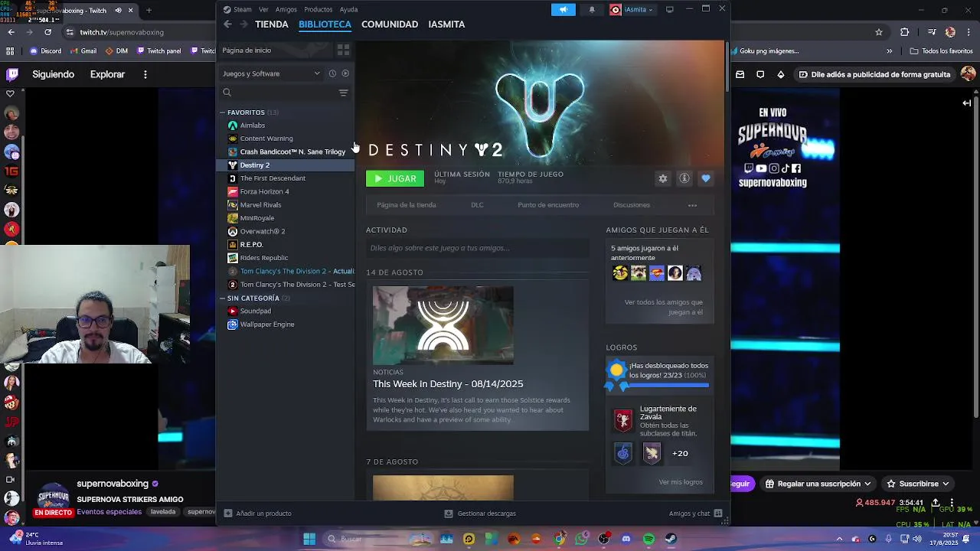
Task: Expand Juegos y Software dropdown
Action: (x=271, y=73)
